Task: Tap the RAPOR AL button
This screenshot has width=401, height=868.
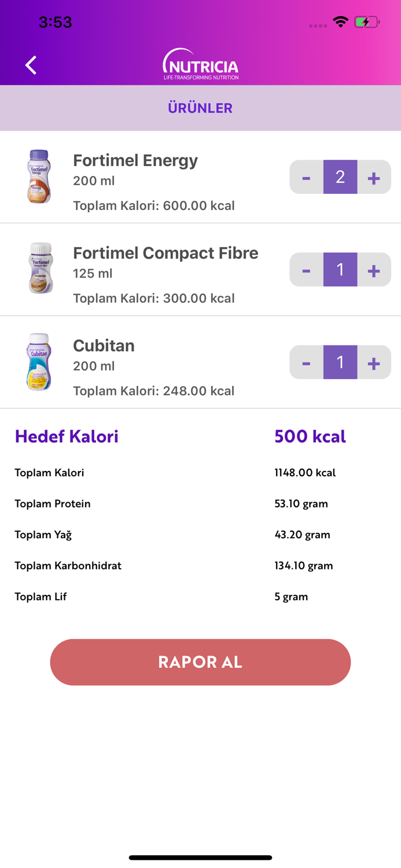Action: click(x=200, y=662)
